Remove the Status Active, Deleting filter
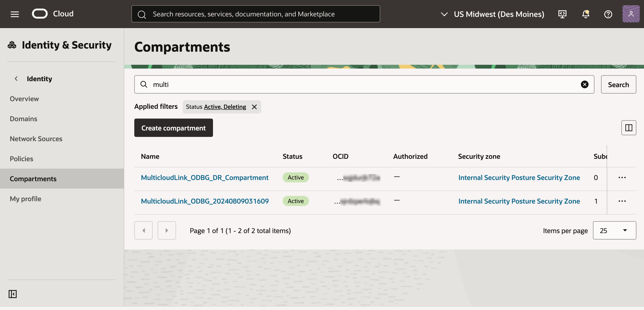The image size is (644, 310). 254,107
